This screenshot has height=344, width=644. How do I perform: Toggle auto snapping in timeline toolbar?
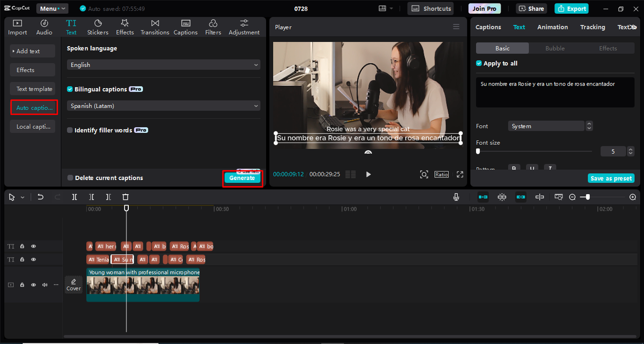tap(502, 197)
